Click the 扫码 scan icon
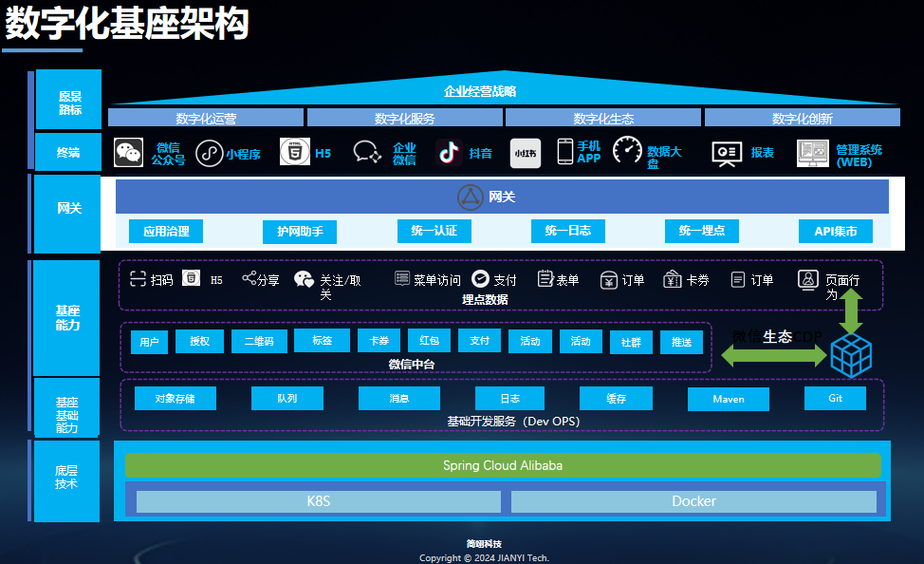This screenshot has width=924, height=564. [138, 279]
